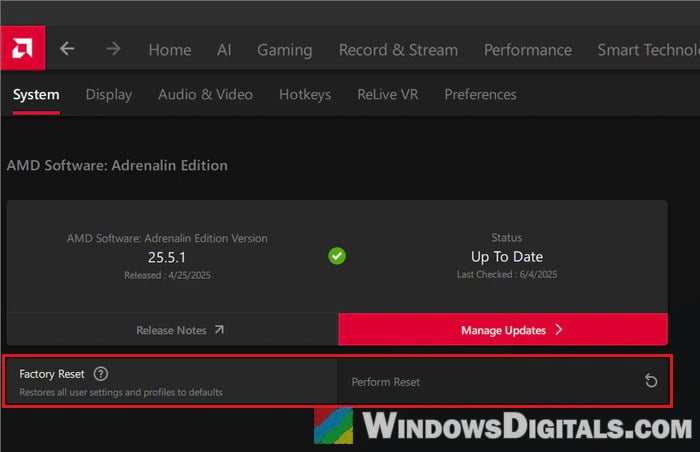
Task: Switch to the Gaming tab
Action: (284, 50)
